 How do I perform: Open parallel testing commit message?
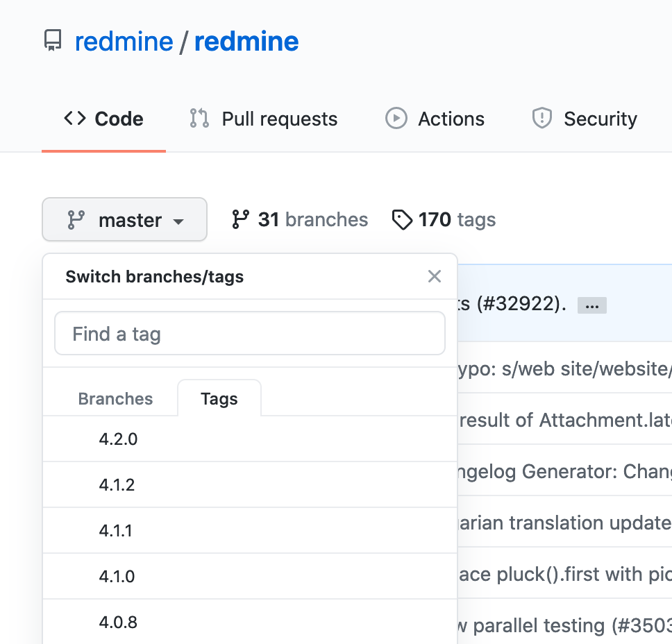[564, 626]
